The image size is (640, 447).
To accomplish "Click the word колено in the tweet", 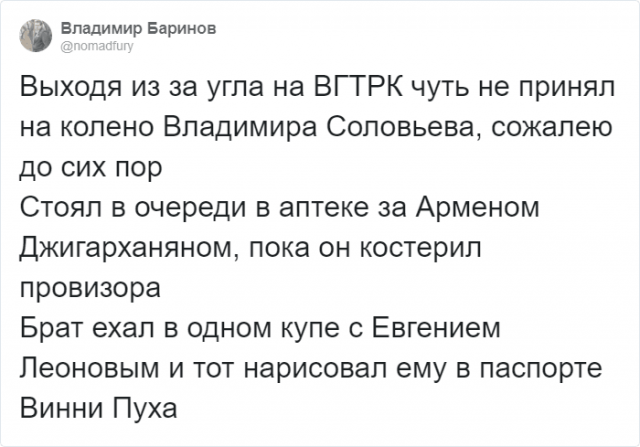I will (x=107, y=127).
